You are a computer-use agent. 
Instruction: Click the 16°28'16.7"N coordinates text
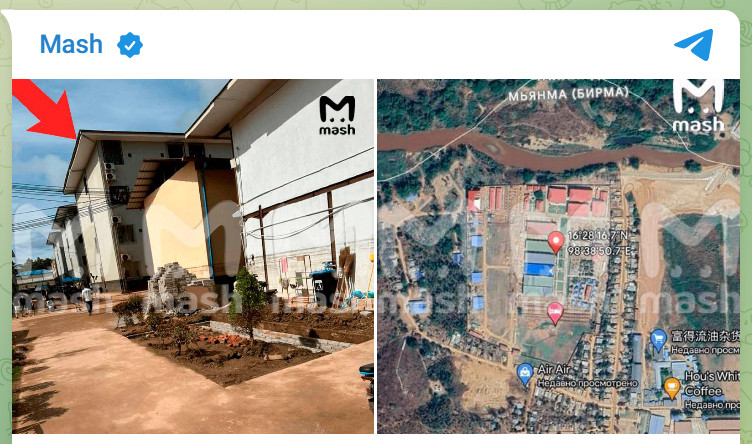tap(597, 235)
